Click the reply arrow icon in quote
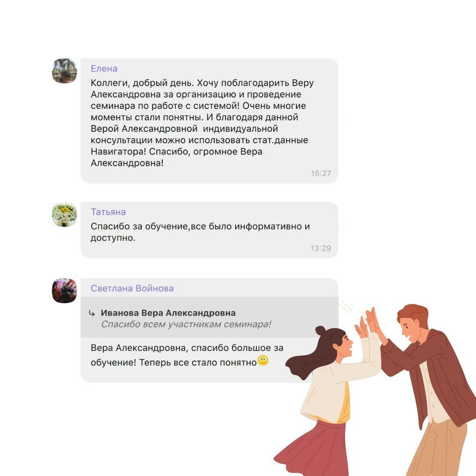This screenshot has height=476, width=476. click(92, 313)
